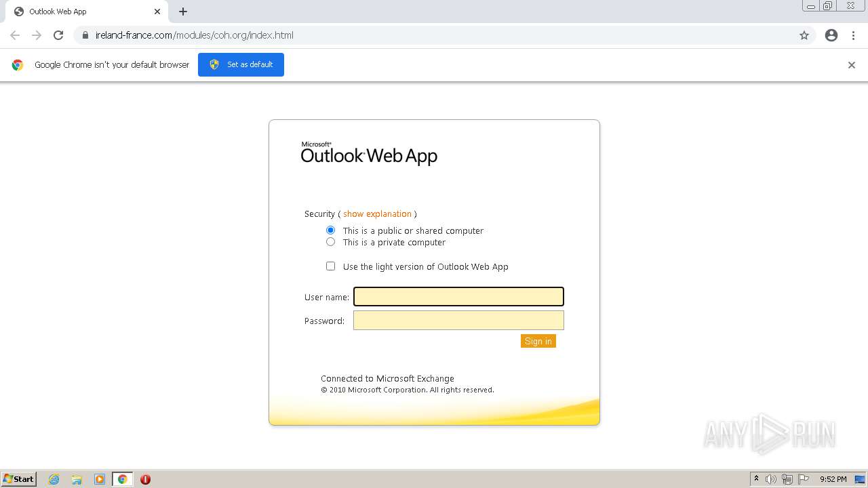Click the browser Back arrow

click(x=15, y=35)
